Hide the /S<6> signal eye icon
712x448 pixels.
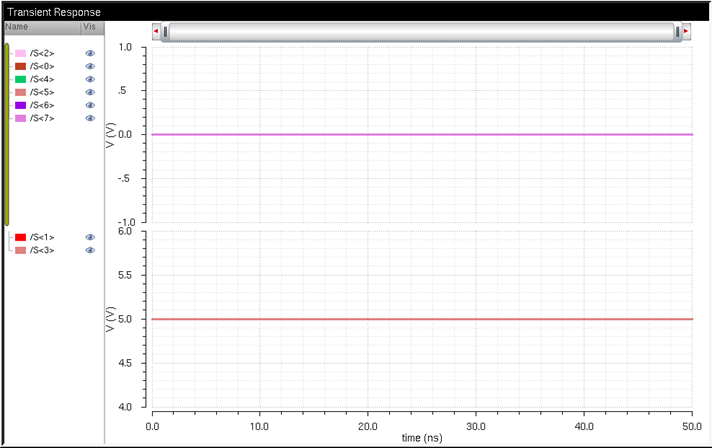90,105
